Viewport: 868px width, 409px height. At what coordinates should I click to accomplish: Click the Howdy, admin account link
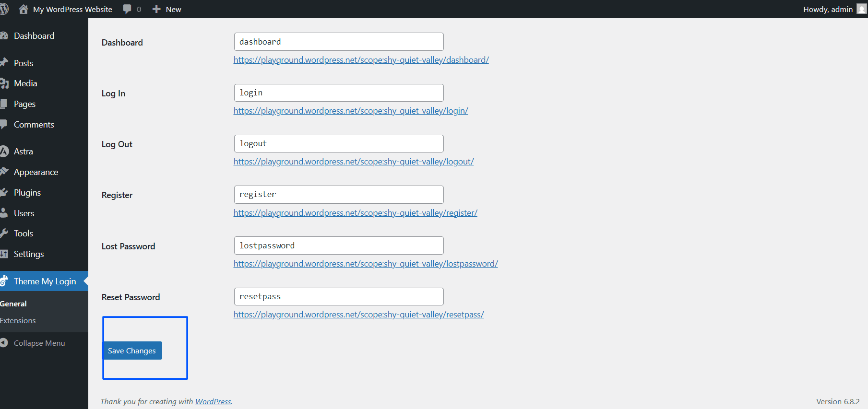point(828,9)
